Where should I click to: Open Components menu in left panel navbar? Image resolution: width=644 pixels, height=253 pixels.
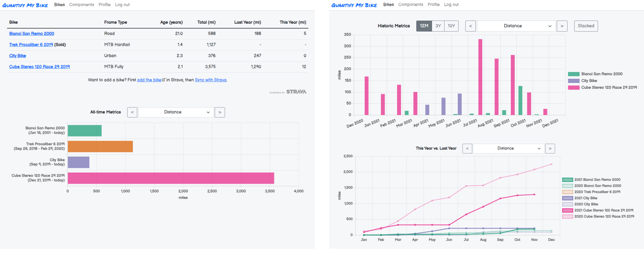[x=82, y=5]
